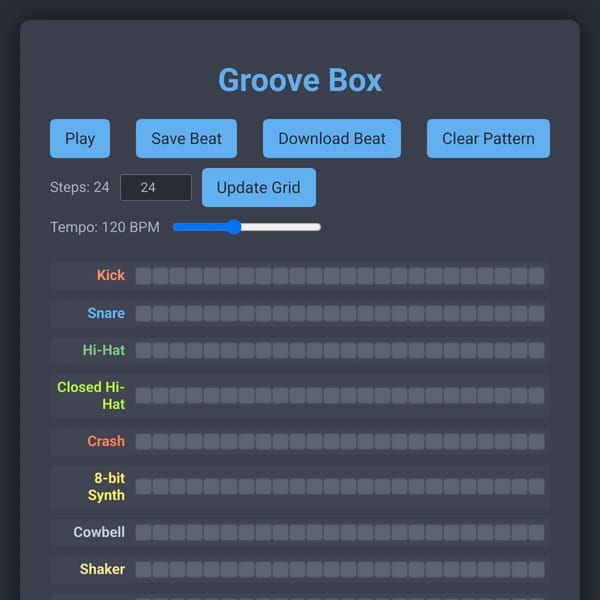The image size is (600, 600).
Task: Click the Update Grid button
Action: tap(259, 187)
